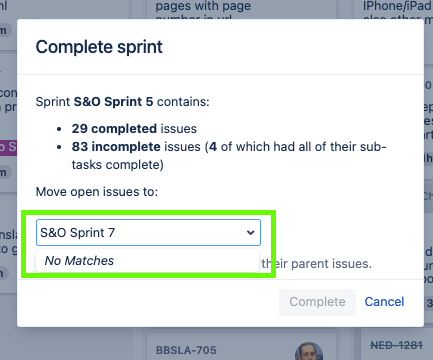This screenshot has width=433, height=360.
Task: Click the purple epic label on left edge
Action: coord(8,147)
